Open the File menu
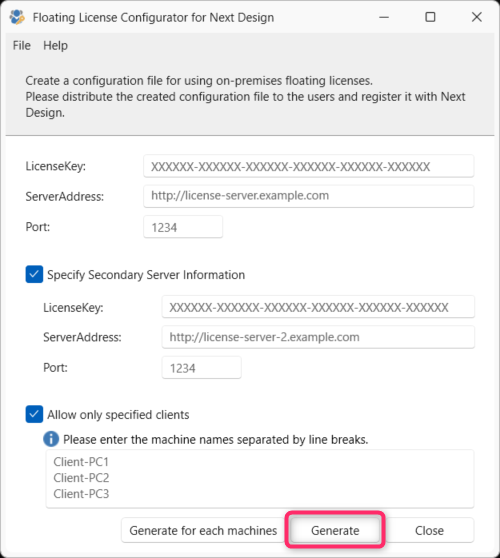 coord(22,46)
